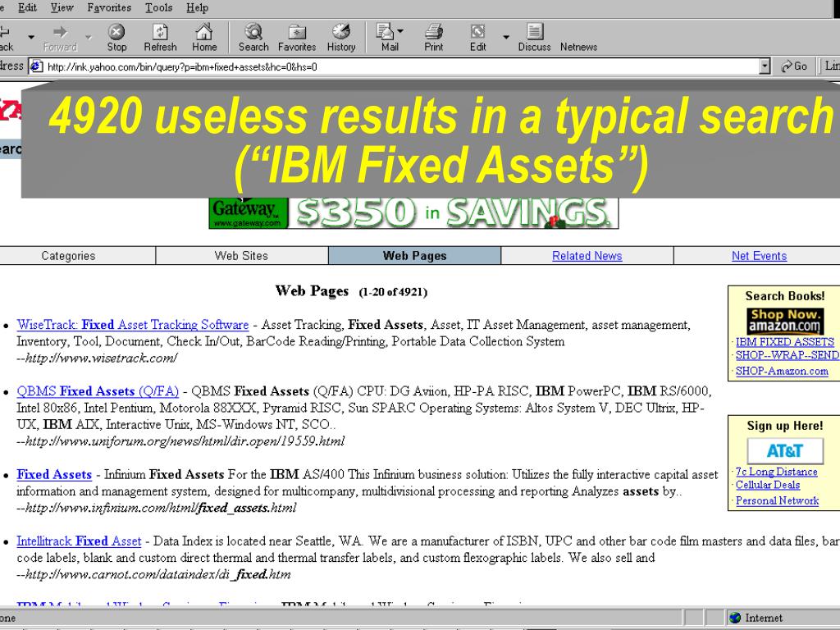Expand the address bar dropdown arrow
This screenshot has height=630, width=840.
pos(765,66)
